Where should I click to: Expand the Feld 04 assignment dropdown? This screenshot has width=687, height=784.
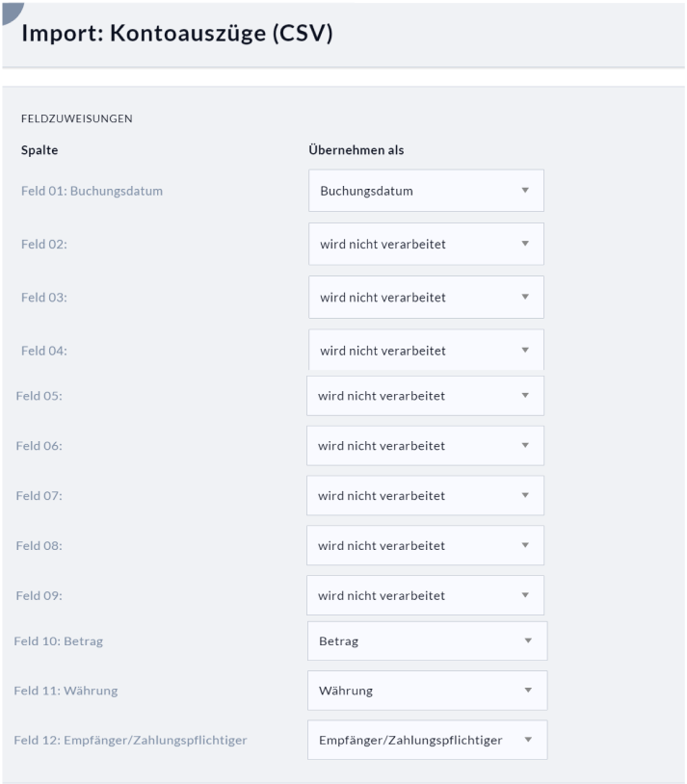coord(426,351)
